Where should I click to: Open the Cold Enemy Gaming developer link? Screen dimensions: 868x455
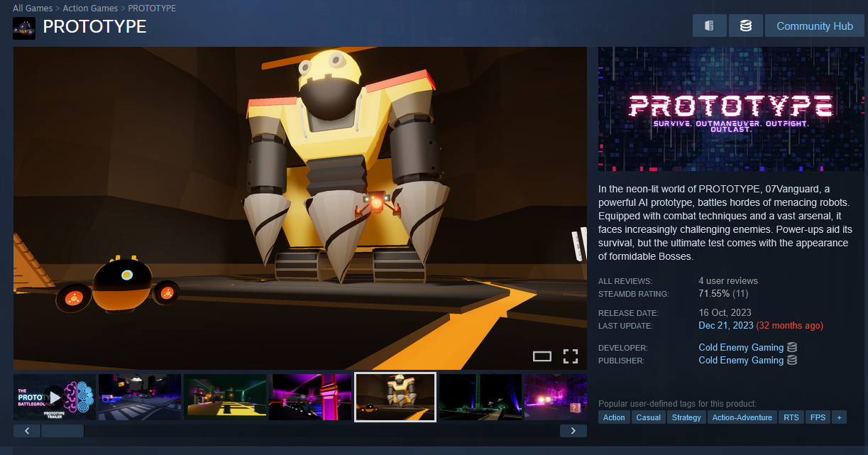[x=741, y=347]
